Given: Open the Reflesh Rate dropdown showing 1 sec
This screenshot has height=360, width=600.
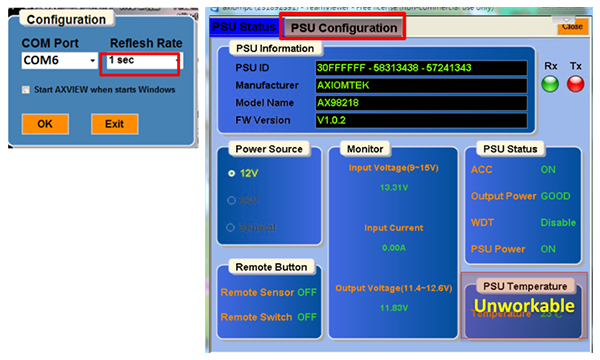Looking at the screenshot, I should tap(145, 60).
